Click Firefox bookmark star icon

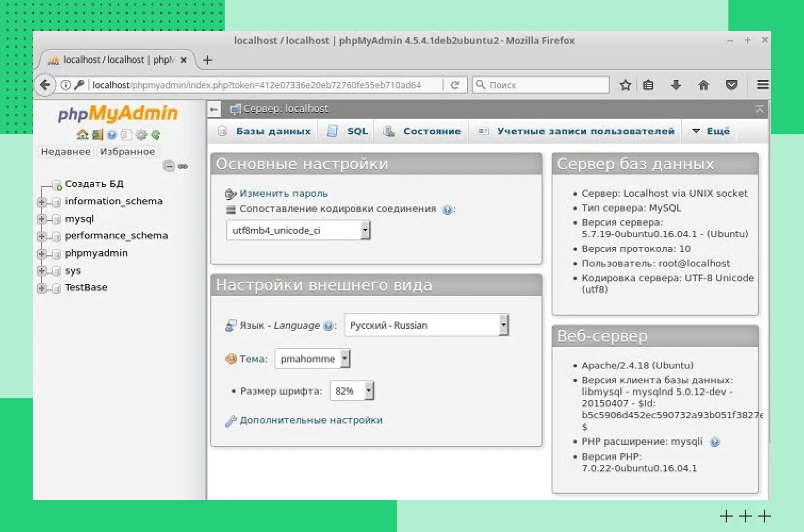[626, 85]
